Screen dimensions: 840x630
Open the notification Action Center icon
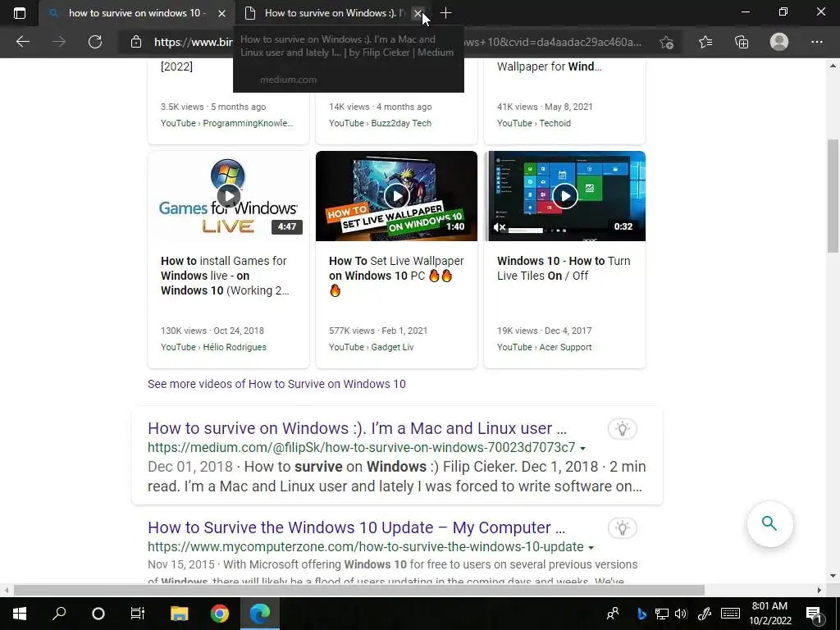point(814,614)
